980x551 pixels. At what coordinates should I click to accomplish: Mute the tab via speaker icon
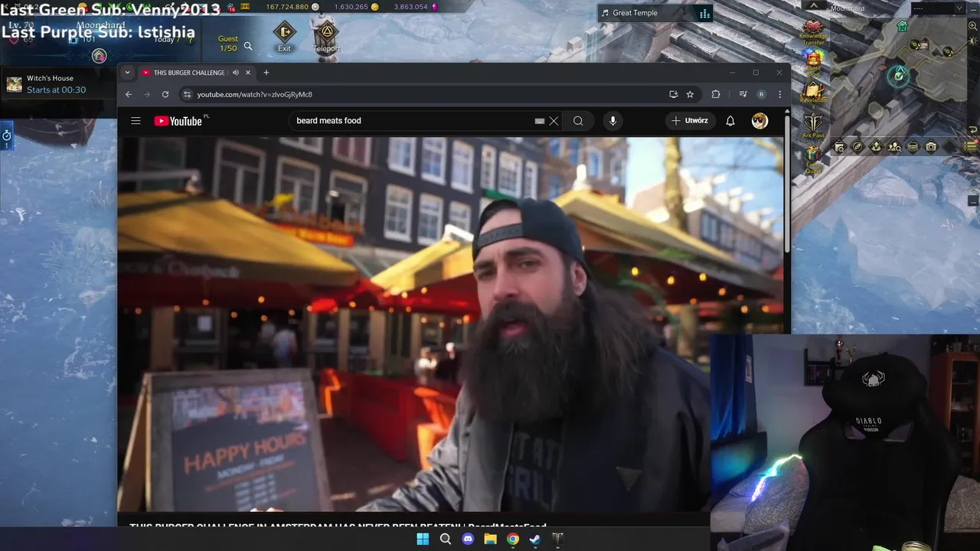(236, 73)
